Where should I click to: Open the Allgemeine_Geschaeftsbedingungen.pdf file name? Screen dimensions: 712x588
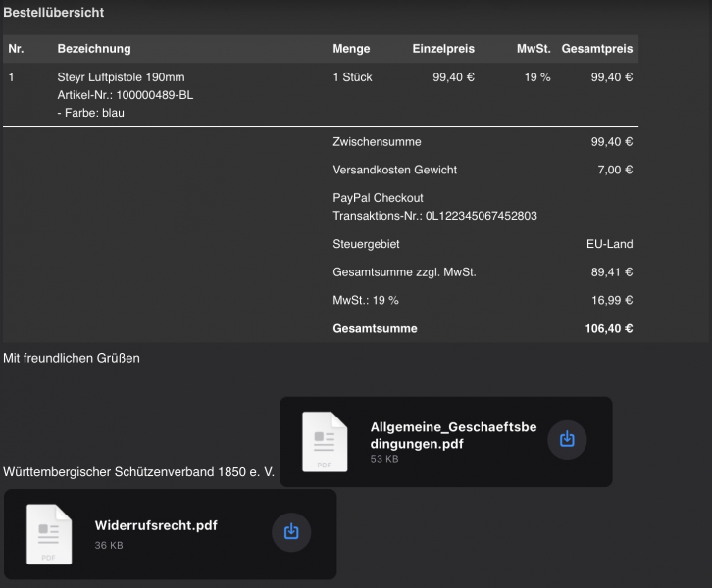pos(453,435)
